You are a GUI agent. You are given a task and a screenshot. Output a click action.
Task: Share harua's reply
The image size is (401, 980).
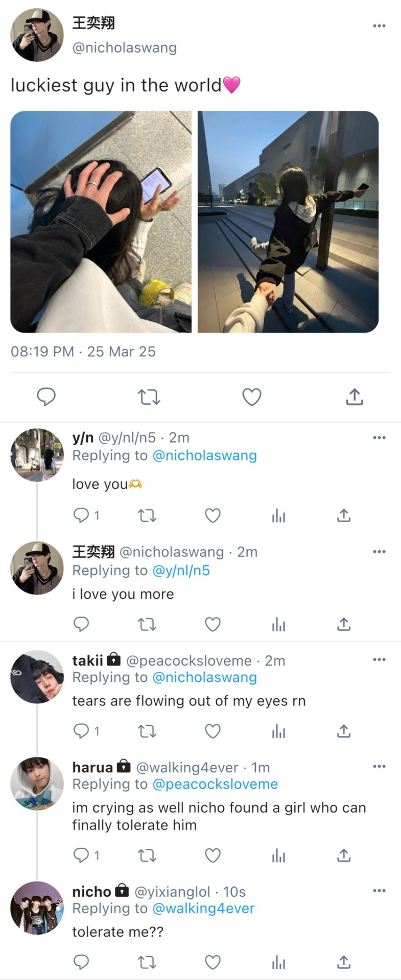point(344,855)
